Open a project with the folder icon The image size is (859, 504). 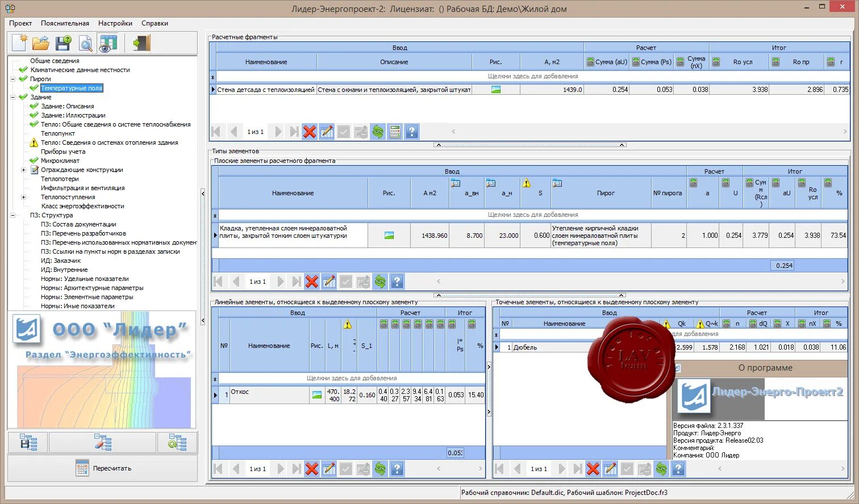[41, 43]
